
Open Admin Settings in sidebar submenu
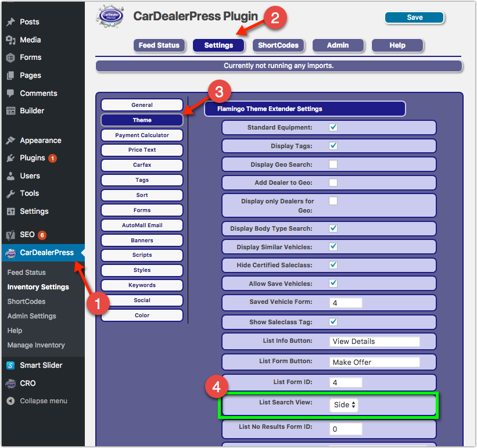pos(31,316)
